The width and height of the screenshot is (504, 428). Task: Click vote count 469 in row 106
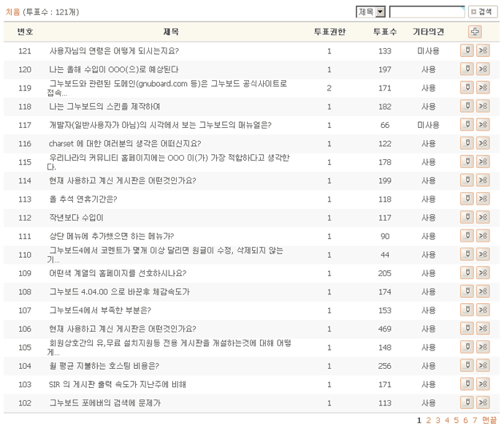[384, 329]
